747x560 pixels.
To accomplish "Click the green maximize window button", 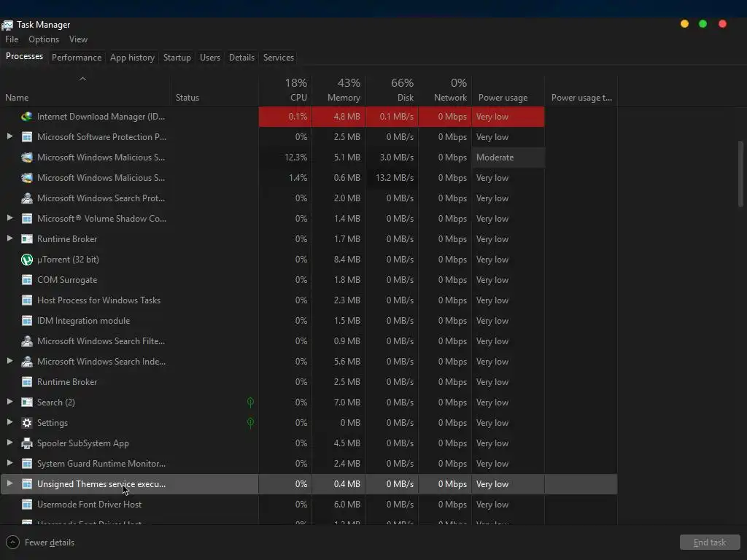I will [x=703, y=24].
